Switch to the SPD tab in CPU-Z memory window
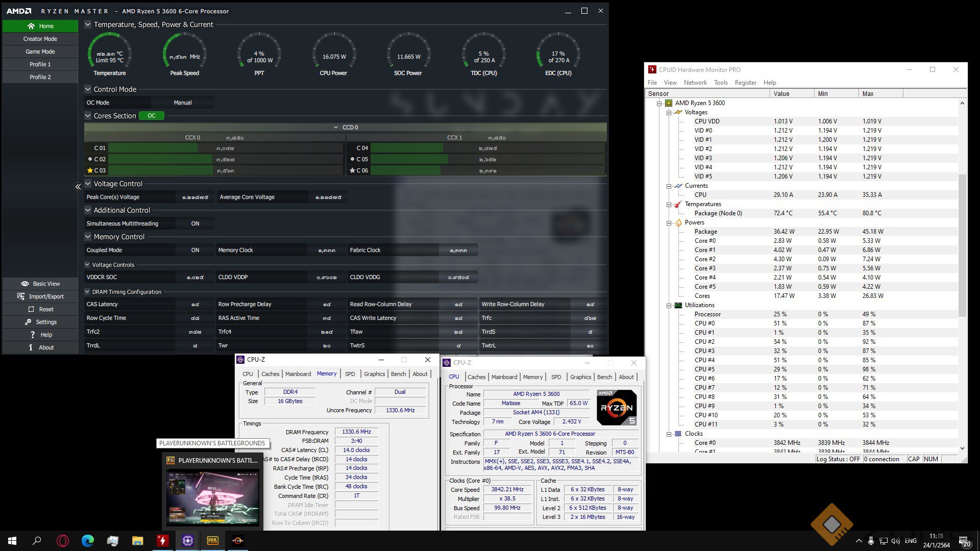 click(x=350, y=374)
